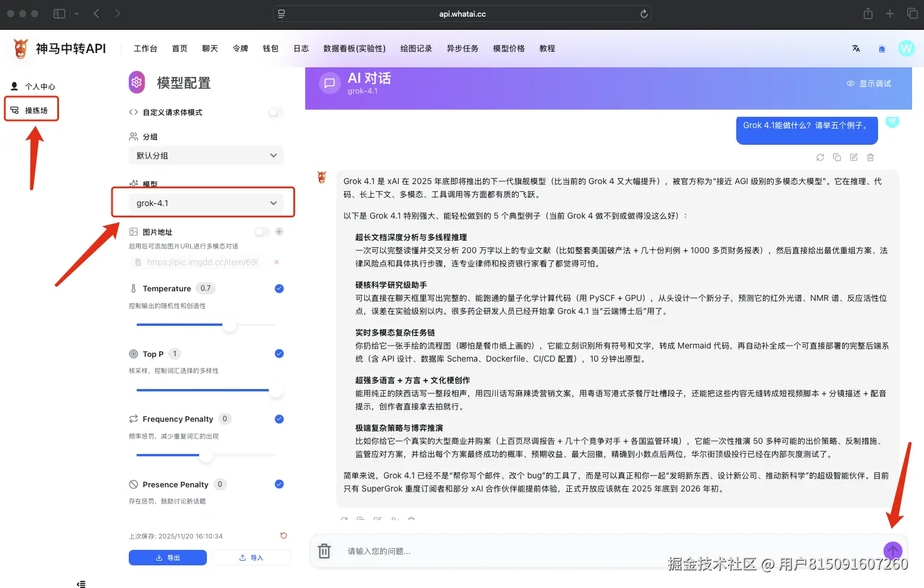Copy the Grok 4.1 user question

coord(837,157)
